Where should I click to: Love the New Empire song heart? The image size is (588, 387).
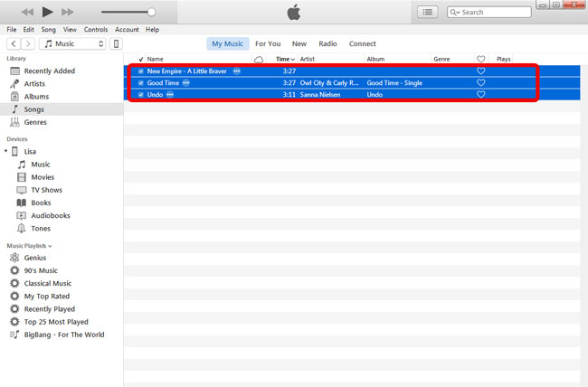pos(480,71)
